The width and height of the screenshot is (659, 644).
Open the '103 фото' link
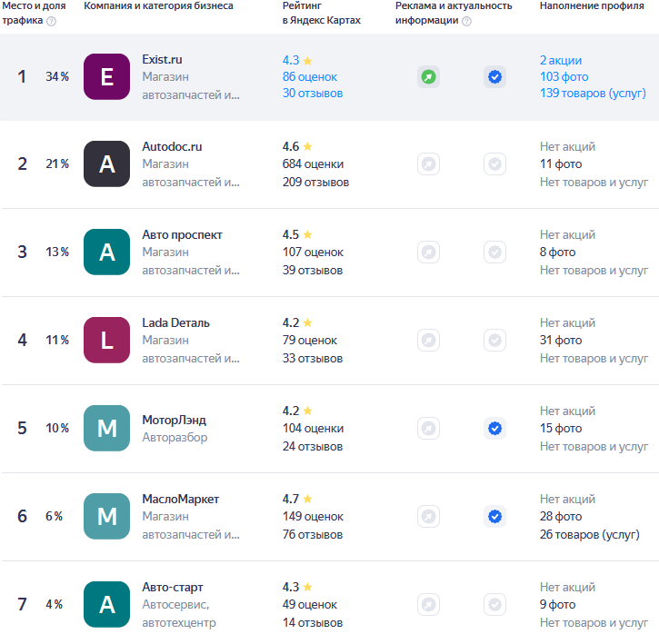click(x=564, y=77)
